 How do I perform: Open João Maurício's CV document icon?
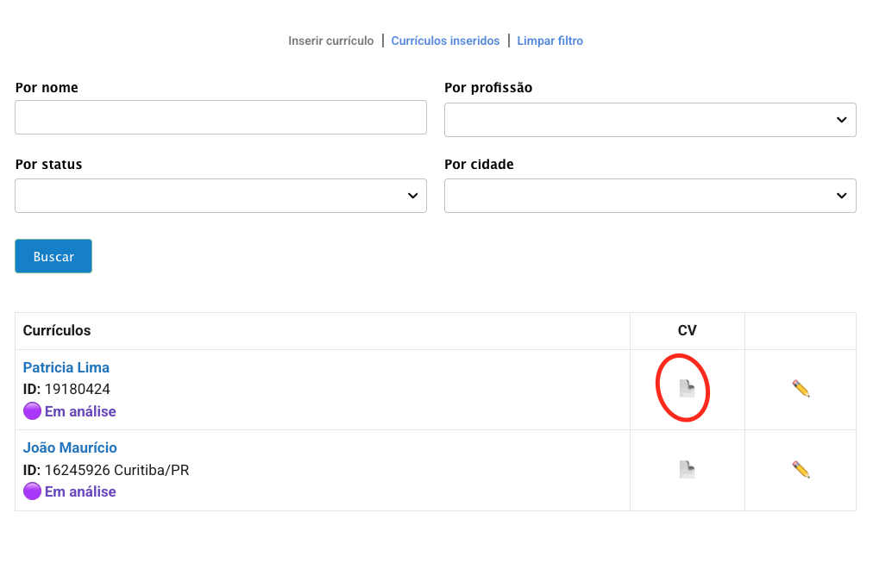click(x=687, y=470)
